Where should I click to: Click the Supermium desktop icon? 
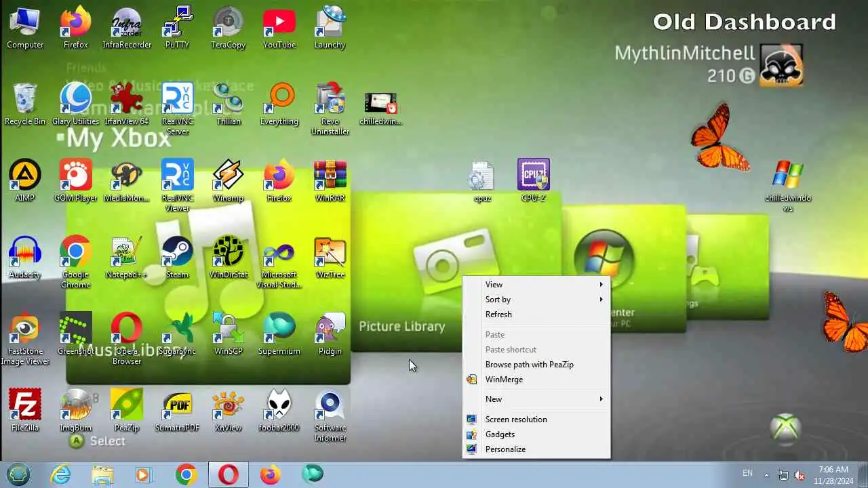point(279,334)
